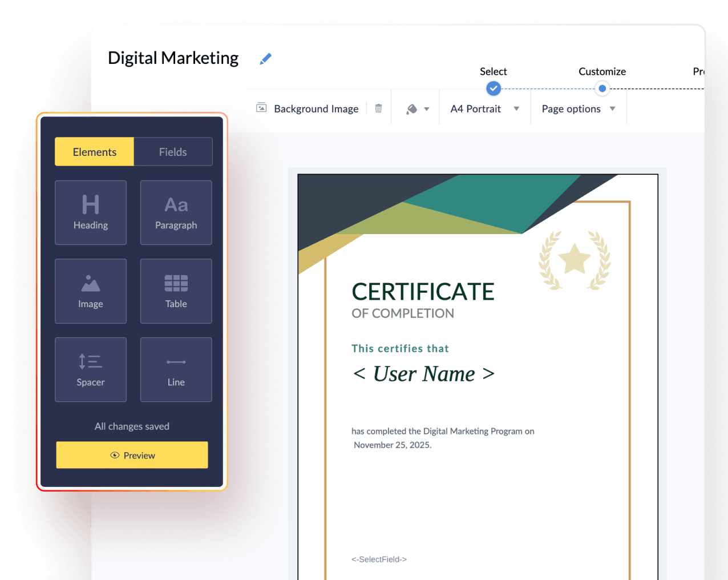Click the Select step checkmark
Image resolution: width=728 pixels, height=580 pixels.
point(493,88)
